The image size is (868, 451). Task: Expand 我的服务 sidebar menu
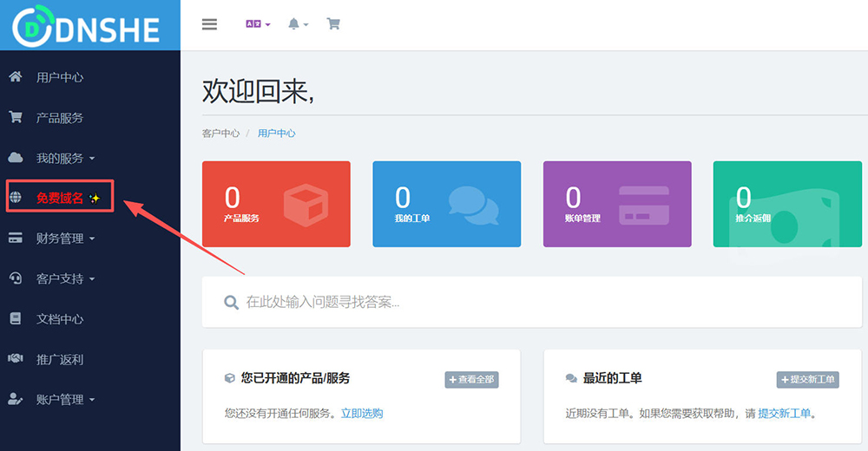(x=65, y=158)
